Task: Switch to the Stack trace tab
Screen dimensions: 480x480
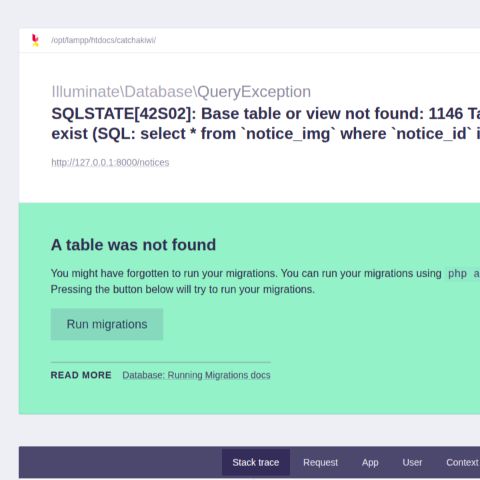Action: (x=256, y=462)
